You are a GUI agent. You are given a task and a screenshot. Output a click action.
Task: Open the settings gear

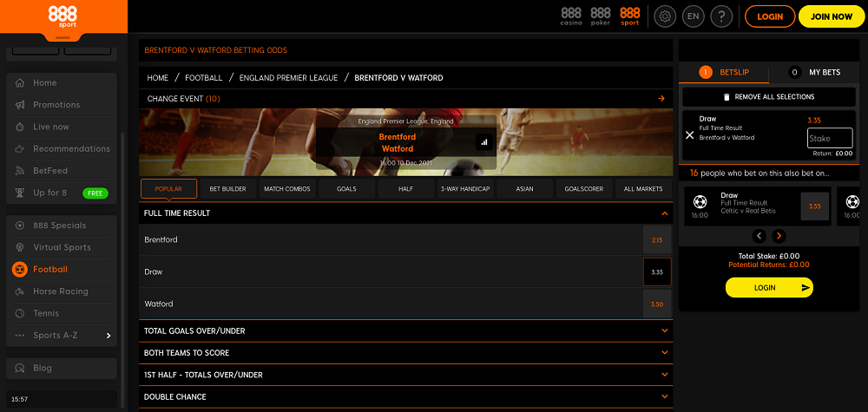coord(665,16)
